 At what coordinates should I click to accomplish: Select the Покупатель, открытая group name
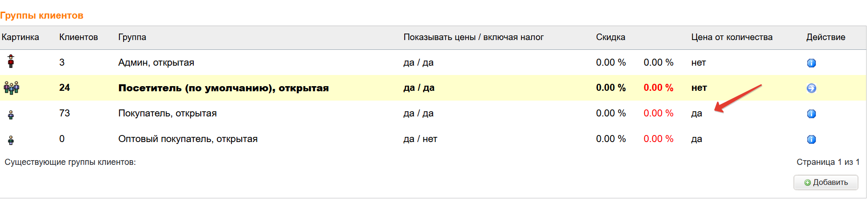[167, 113]
